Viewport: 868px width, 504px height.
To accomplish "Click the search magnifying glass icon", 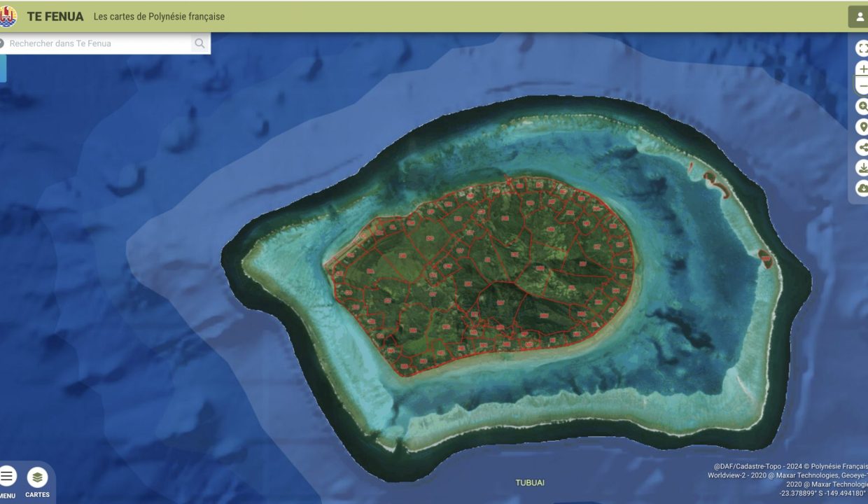I will [x=199, y=43].
